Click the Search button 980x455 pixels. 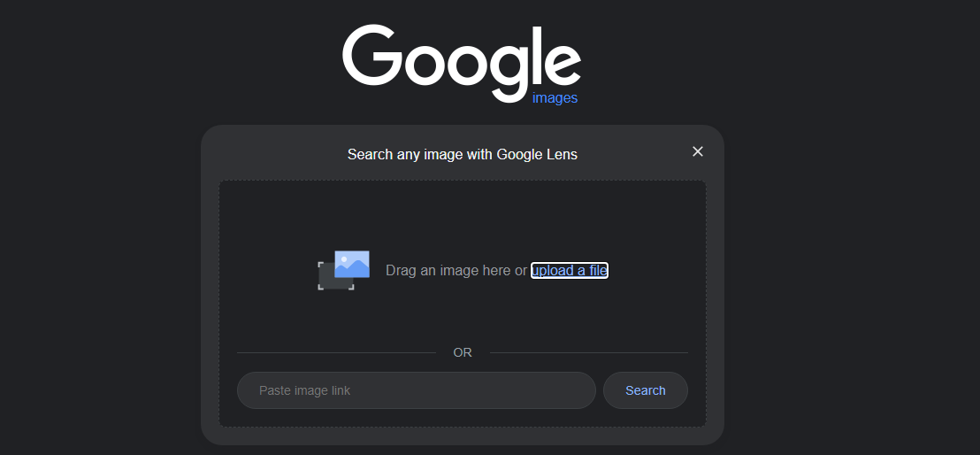click(645, 390)
